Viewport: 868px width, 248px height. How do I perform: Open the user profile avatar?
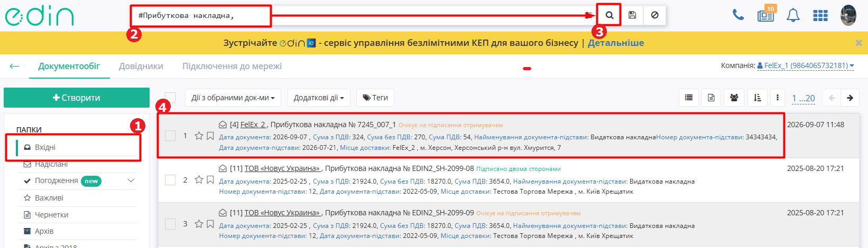848,15
